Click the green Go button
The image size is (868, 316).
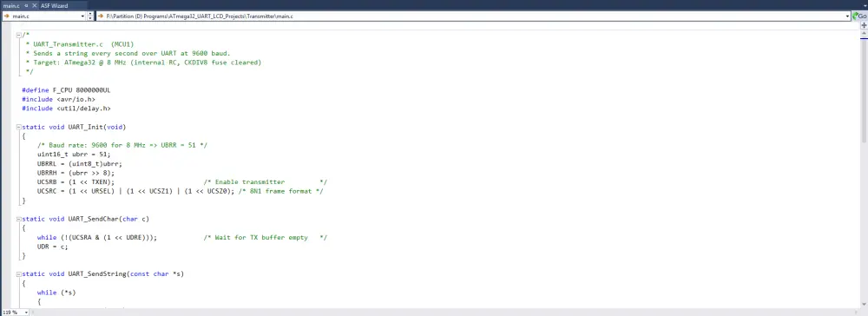click(859, 16)
